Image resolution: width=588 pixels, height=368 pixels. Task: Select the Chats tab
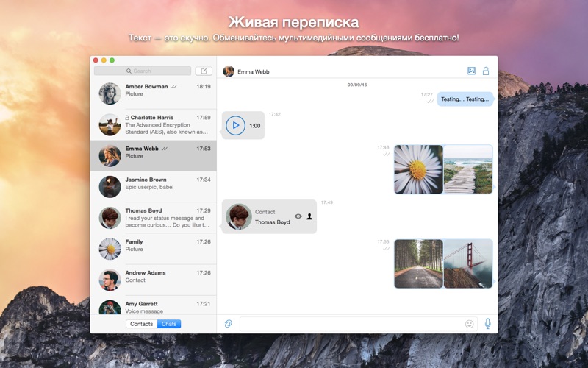pos(169,324)
